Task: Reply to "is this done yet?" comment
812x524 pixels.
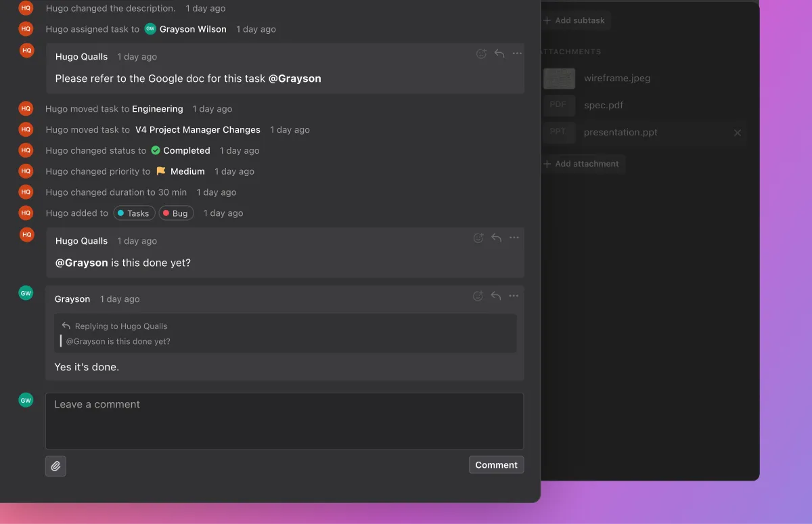Action: (x=497, y=238)
